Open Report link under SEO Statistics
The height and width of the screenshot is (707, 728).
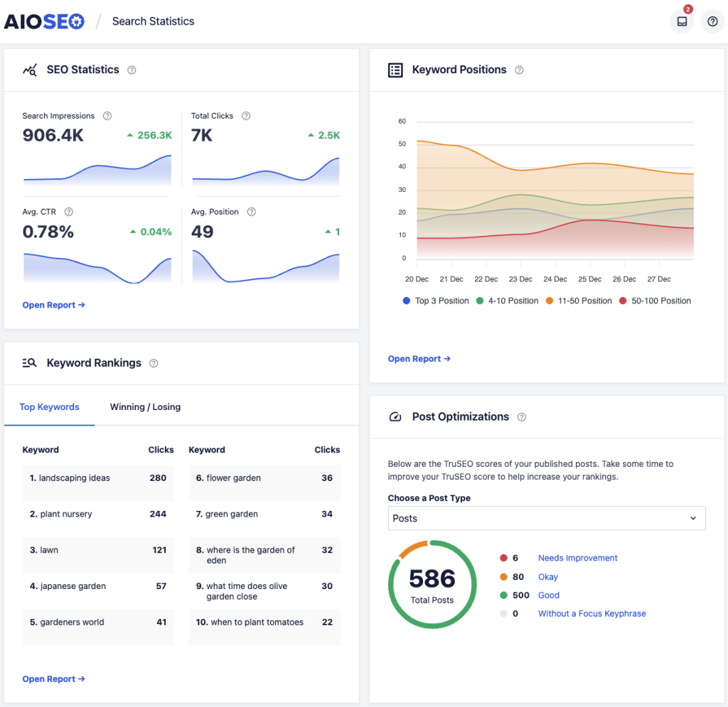click(x=53, y=305)
